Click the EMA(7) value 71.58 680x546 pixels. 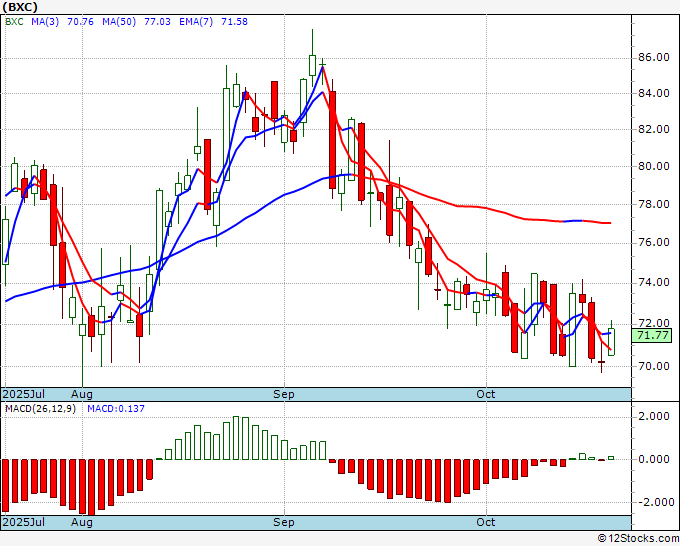234,22
